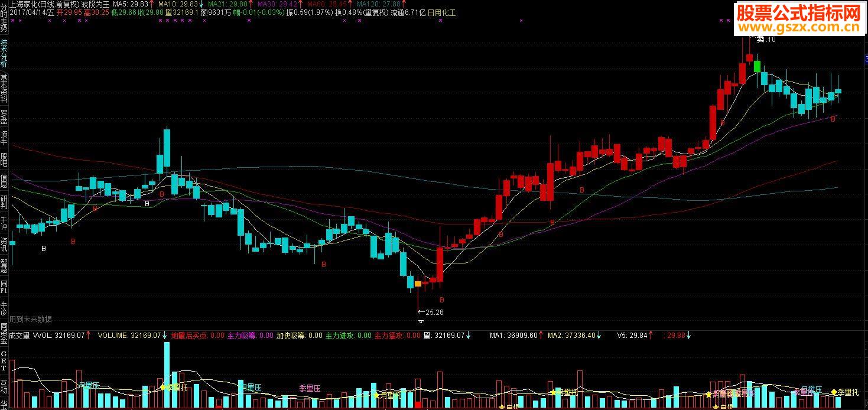Switch to the 互动 side tab
The height and width of the screenshot is (410, 868).
[4, 386]
